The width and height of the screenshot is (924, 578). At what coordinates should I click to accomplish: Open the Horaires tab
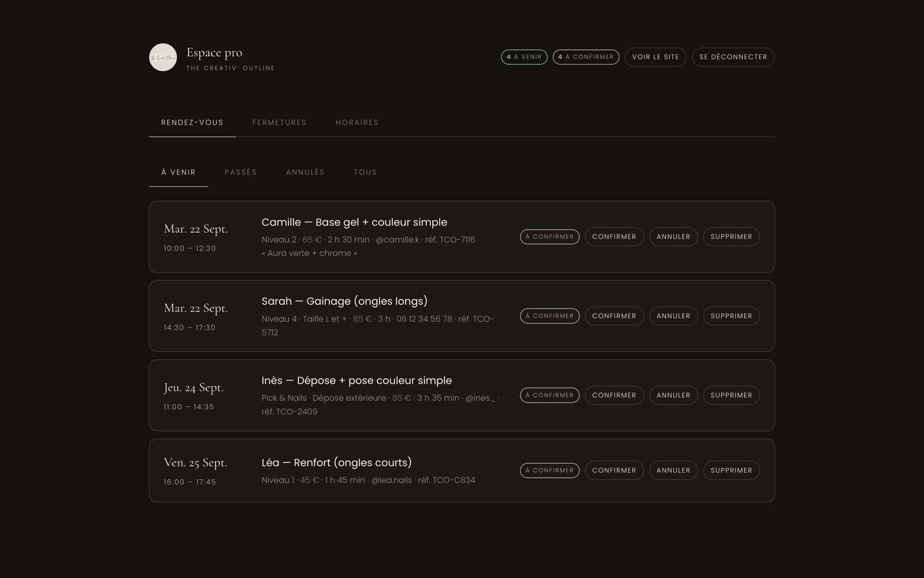(x=357, y=122)
